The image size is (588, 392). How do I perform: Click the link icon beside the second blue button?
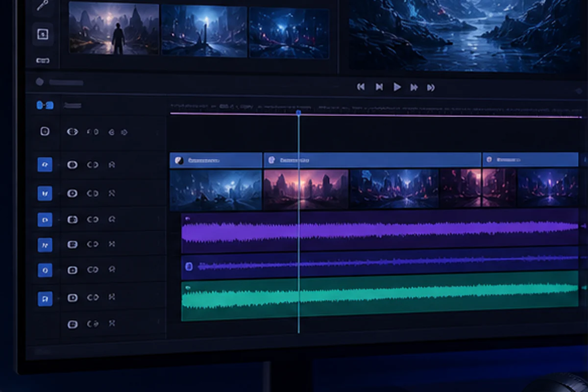pos(93,194)
